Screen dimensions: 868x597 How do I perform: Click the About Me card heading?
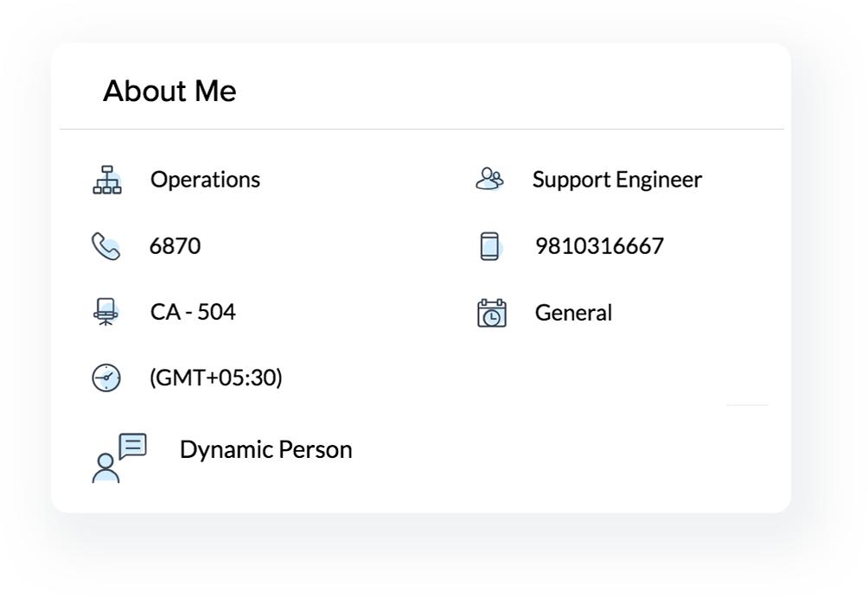[x=169, y=91]
